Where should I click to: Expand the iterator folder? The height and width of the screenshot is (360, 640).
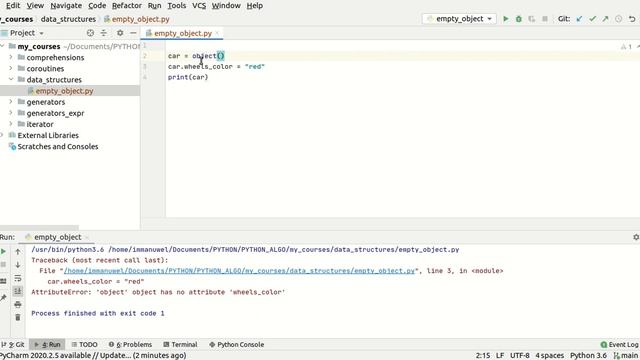(11, 124)
